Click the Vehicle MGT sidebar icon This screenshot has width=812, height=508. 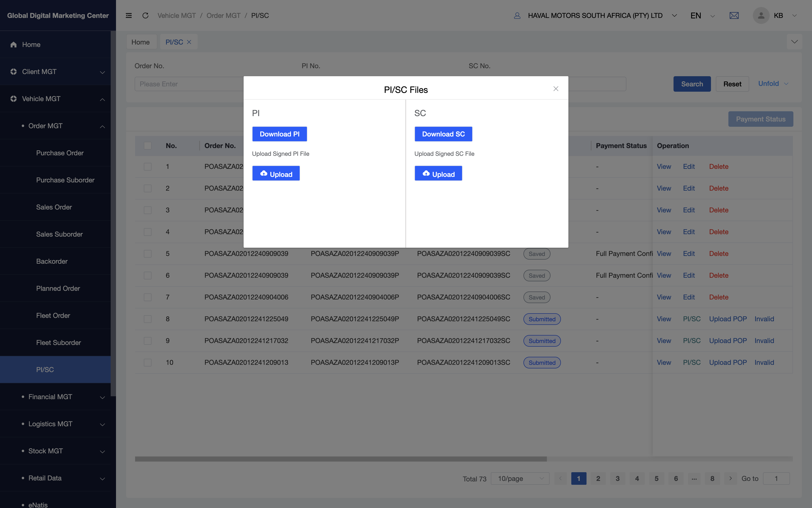tap(14, 99)
